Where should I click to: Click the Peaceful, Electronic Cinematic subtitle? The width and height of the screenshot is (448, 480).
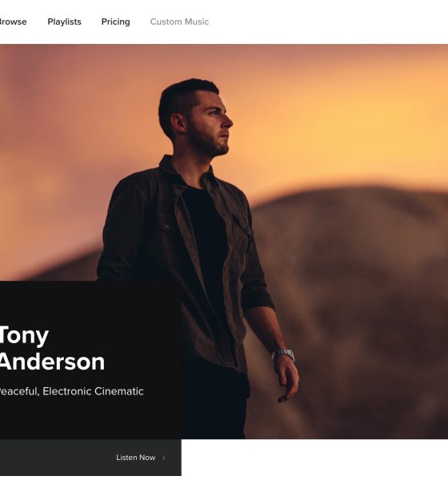[x=72, y=391]
